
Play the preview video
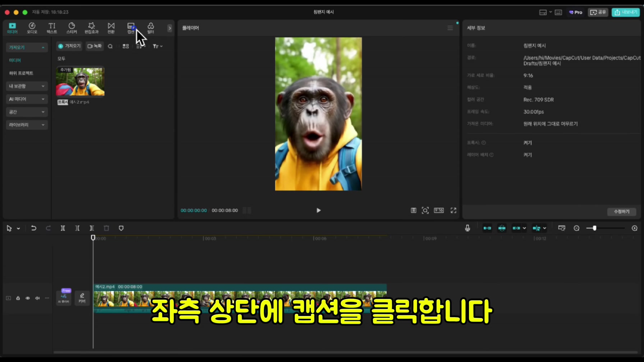coord(318,210)
